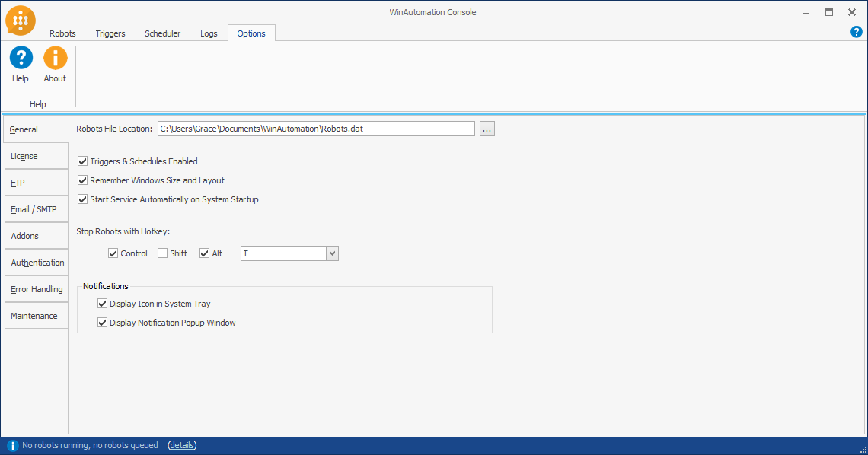Click the details link in status bar

182,445
